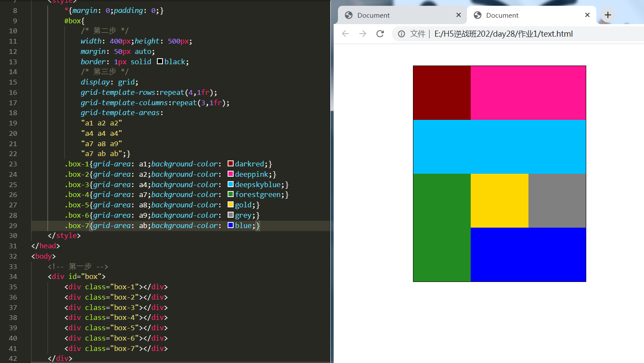This screenshot has width=644, height=363.
Task: Click the dark red box in rendered page
Action: [442, 93]
